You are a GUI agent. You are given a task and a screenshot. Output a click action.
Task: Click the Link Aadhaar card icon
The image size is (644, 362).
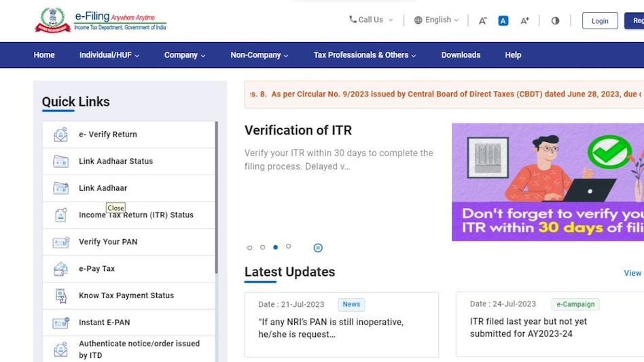(60, 188)
